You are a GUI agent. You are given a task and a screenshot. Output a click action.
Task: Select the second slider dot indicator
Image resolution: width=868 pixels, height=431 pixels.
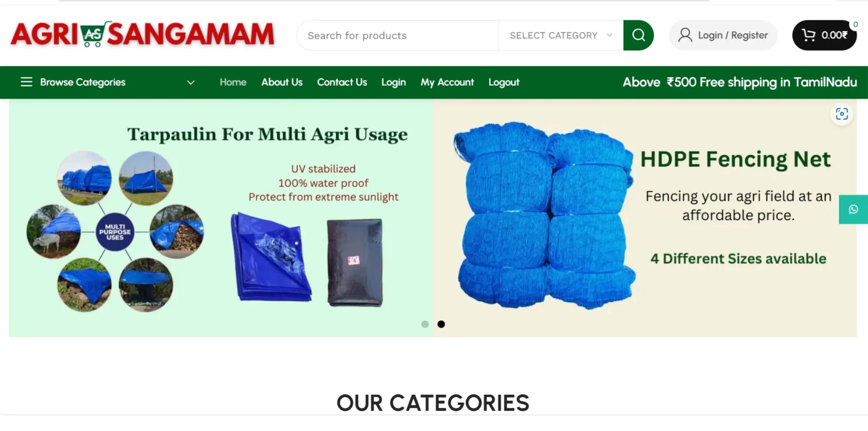pos(441,324)
